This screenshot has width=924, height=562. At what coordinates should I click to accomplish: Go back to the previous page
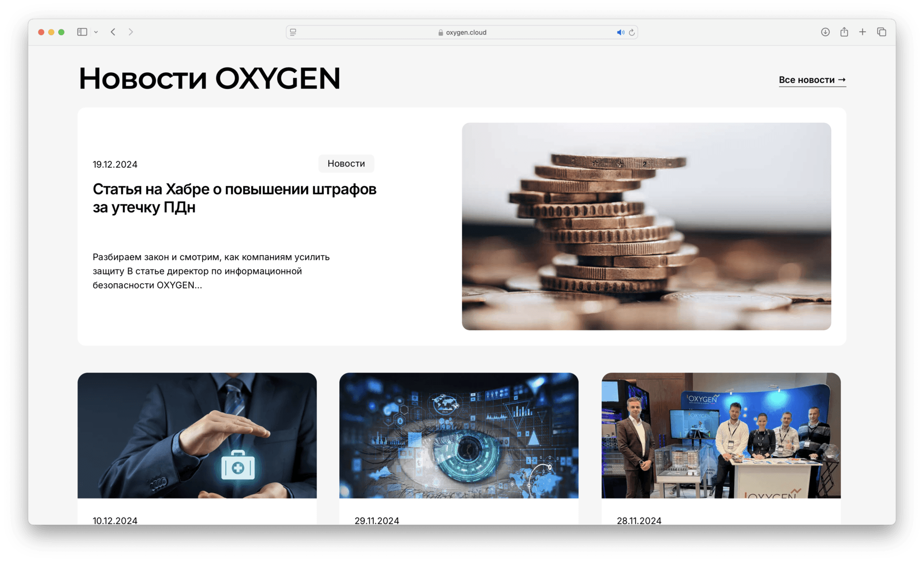coord(113,32)
